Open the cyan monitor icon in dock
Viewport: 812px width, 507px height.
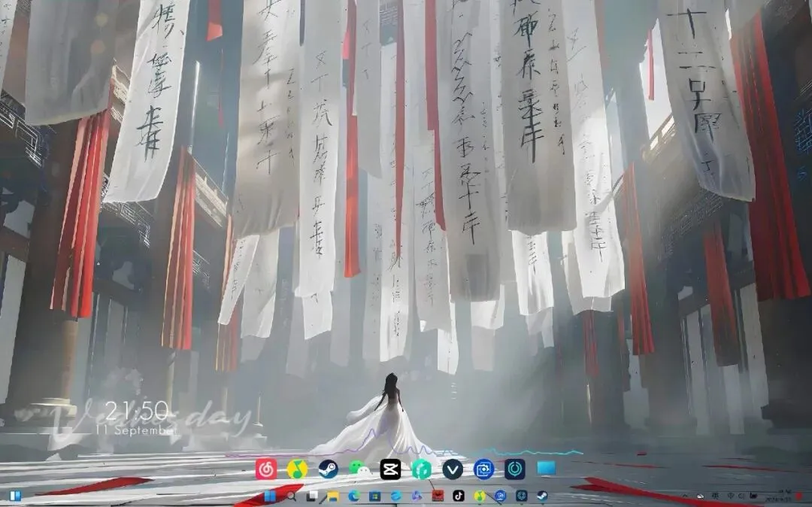tap(547, 468)
